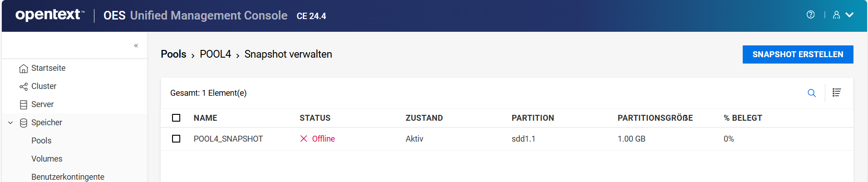The height and width of the screenshot is (182, 868).
Task: Collapse the Speicher tree section
Action: [x=10, y=123]
